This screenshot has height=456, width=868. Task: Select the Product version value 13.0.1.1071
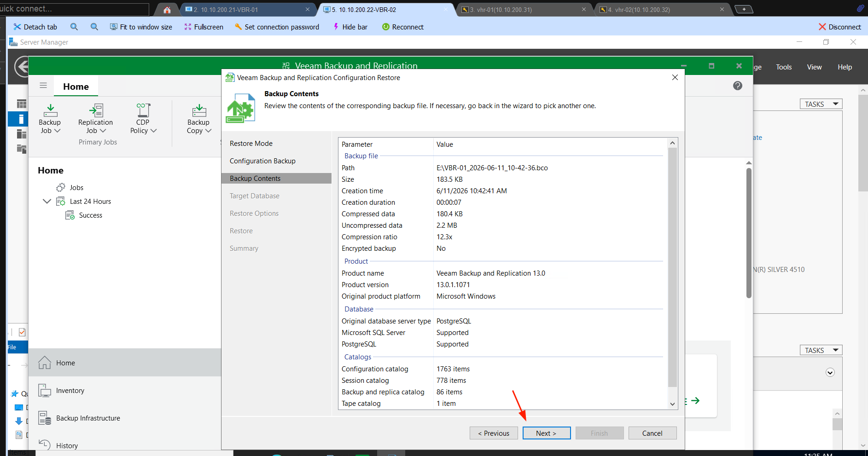tap(453, 285)
